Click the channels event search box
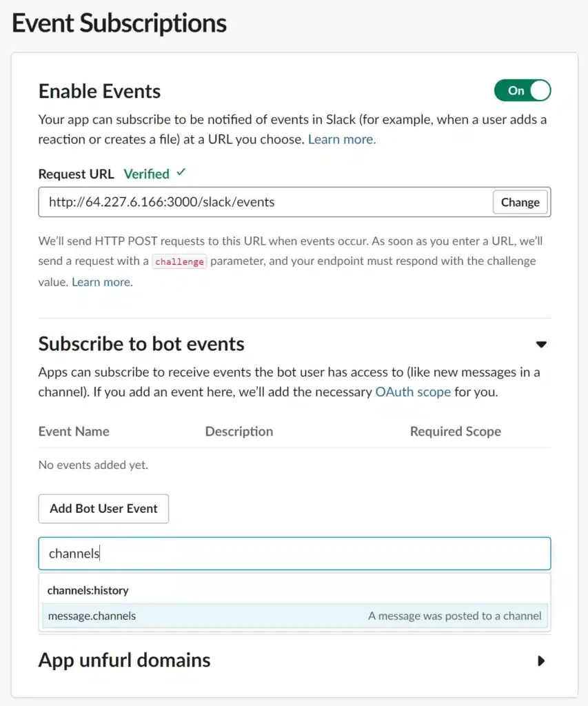This screenshot has width=588, height=706. [x=294, y=554]
